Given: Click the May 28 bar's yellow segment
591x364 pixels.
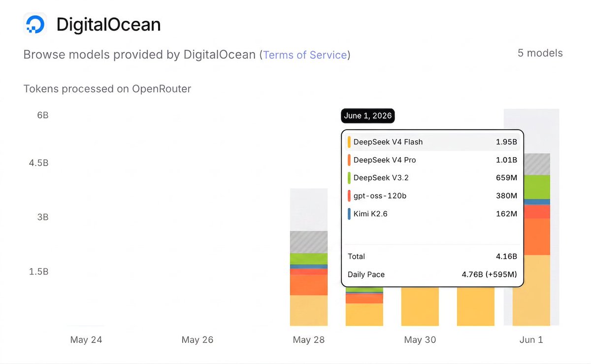Looking at the screenshot, I should pos(309,310).
